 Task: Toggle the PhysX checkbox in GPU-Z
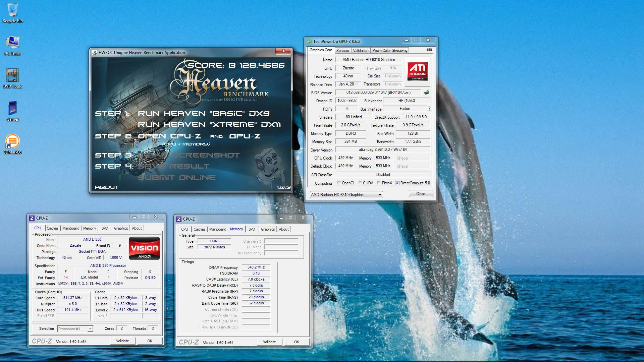tap(379, 183)
